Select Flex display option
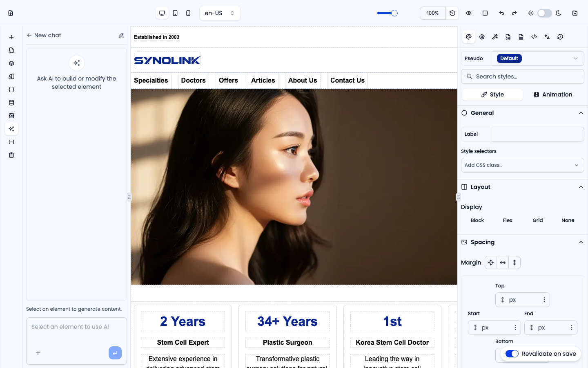Image resolution: width=588 pixels, height=368 pixels. click(508, 220)
